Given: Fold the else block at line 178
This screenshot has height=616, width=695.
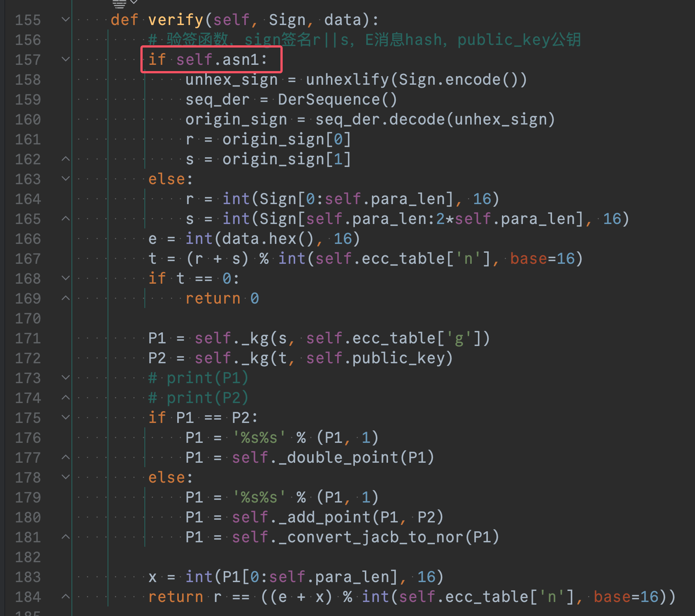Looking at the screenshot, I should pos(66,477).
